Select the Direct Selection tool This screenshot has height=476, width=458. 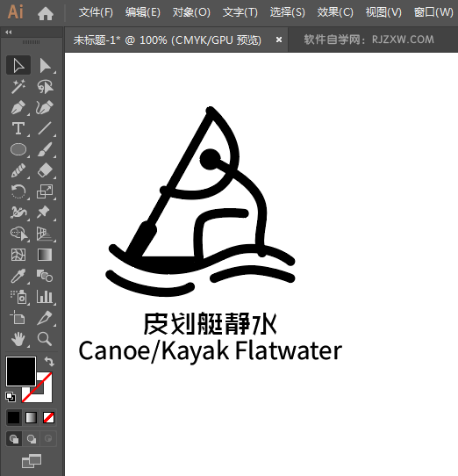45,65
